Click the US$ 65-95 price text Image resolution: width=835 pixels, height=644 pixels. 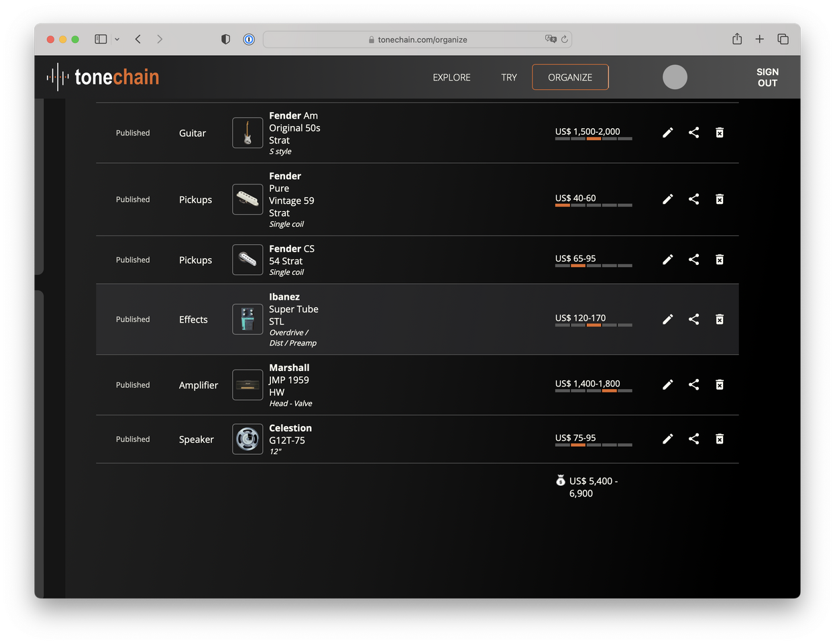click(x=575, y=258)
